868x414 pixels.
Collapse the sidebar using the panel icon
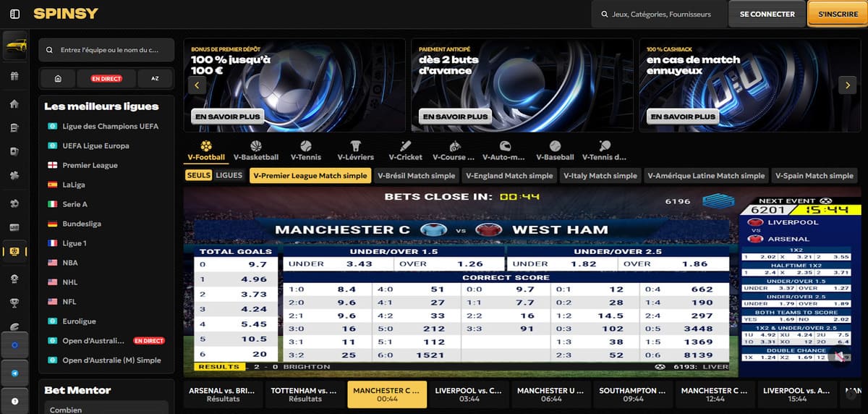15,14
